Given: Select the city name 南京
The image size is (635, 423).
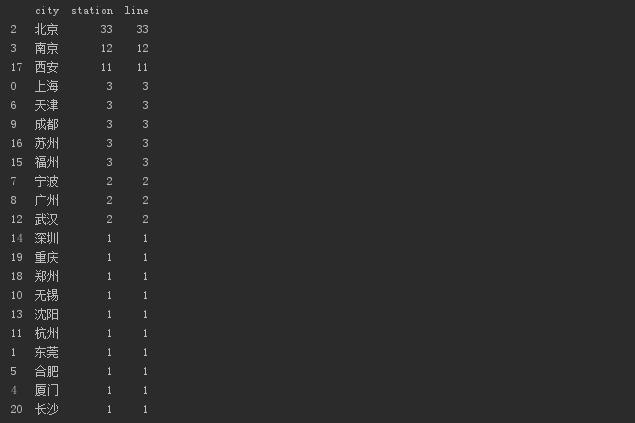Looking at the screenshot, I should click(x=47, y=48).
